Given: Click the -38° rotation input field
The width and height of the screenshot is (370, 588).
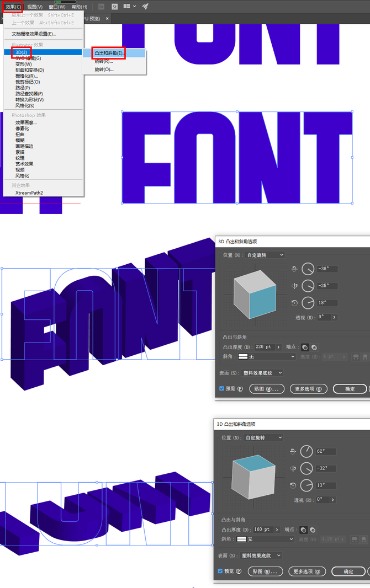Looking at the screenshot, I should [327, 269].
